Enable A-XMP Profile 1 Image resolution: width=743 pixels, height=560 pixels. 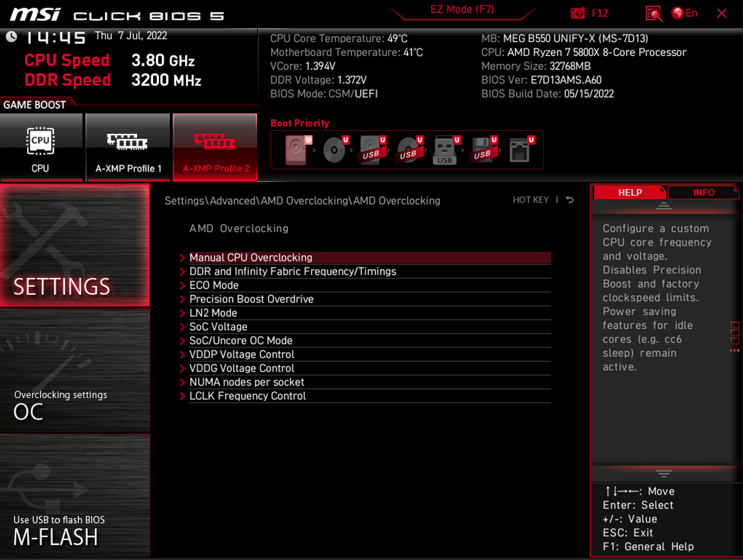(128, 147)
